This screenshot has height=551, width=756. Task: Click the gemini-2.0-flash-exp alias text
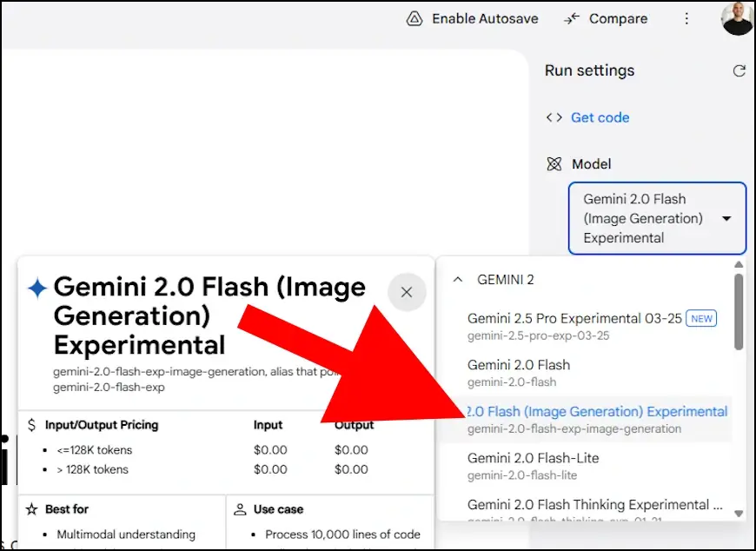tap(109, 387)
